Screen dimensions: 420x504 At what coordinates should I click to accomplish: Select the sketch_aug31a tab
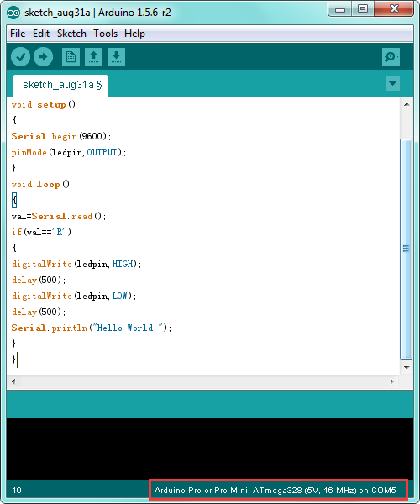tap(60, 85)
